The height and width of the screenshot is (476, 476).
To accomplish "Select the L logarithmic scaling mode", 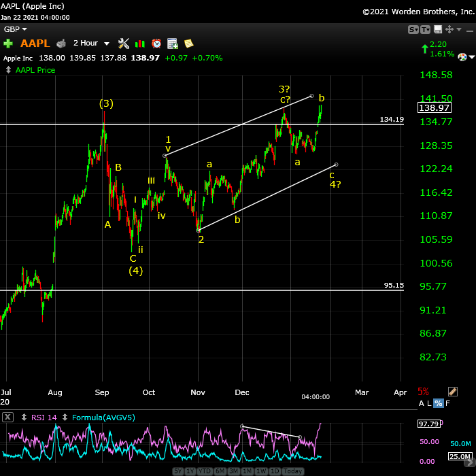I will coord(429,403).
